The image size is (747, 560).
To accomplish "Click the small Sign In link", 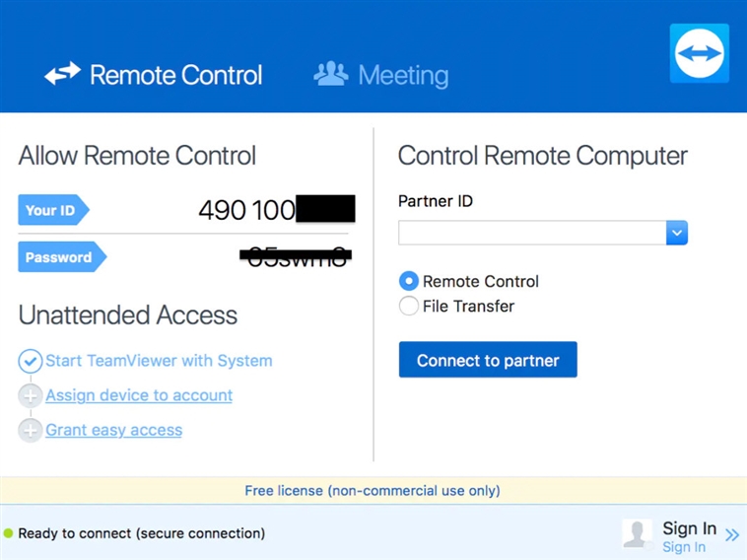I will (x=683, y=547).
